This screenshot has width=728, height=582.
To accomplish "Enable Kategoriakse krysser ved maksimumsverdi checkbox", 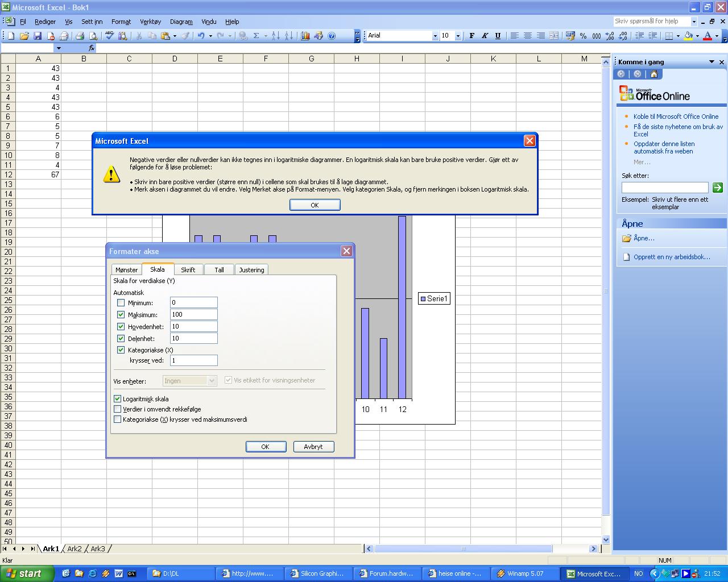I will click(x=118, y=419).
